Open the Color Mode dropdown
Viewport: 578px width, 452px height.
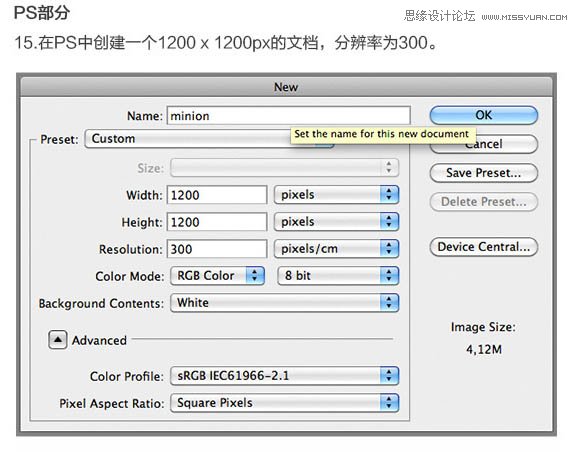[217, 276]
